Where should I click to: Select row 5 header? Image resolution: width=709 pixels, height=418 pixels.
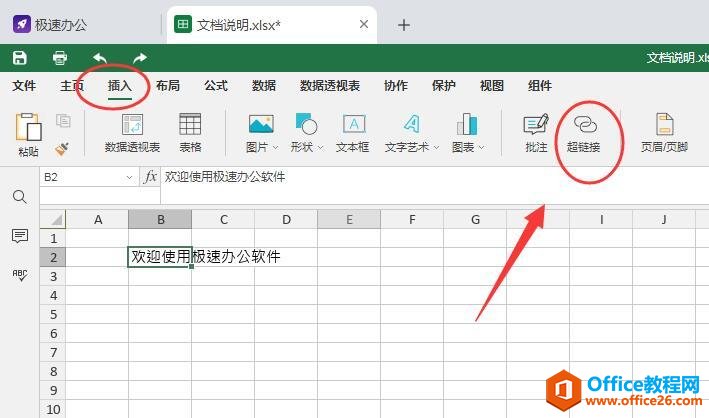tap(53, 314)
